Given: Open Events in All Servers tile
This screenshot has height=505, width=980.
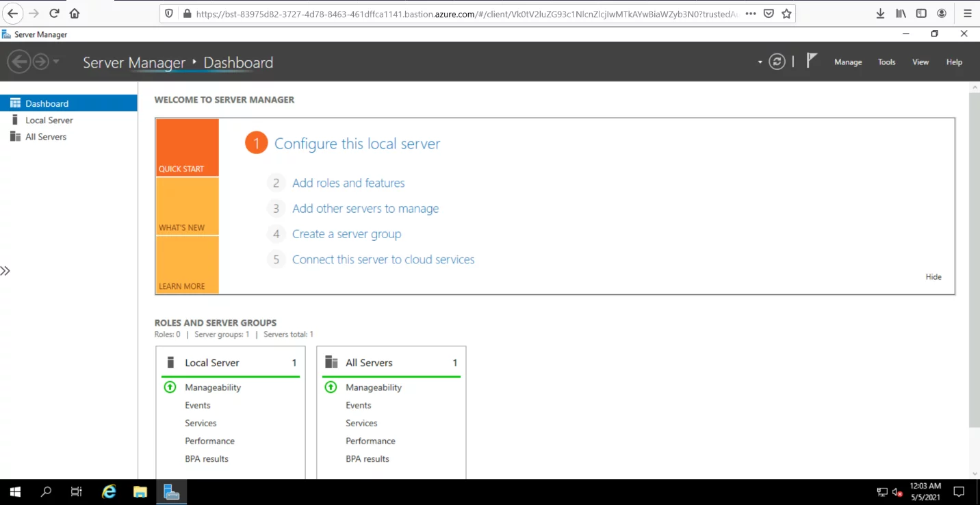Looking at the screenshot, I should (x=359, y=405).
